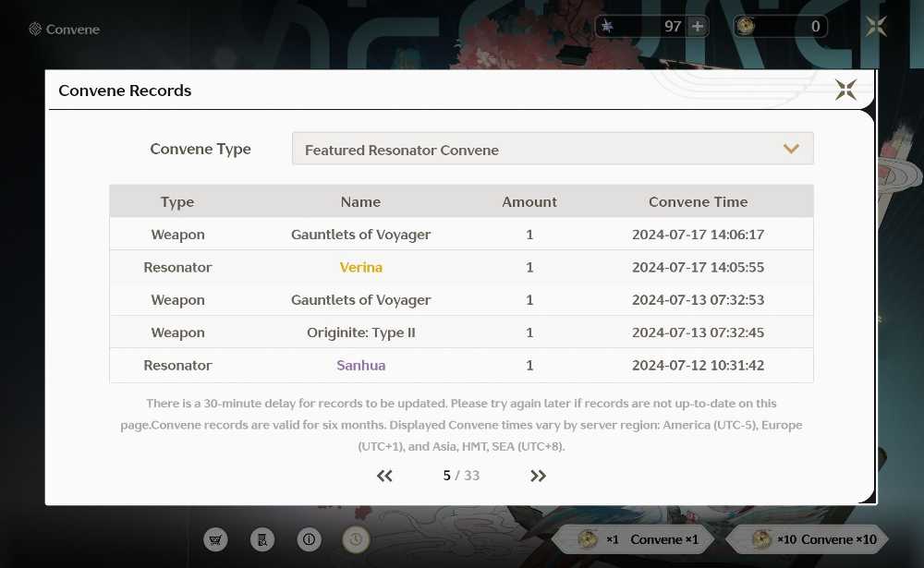Click the Amount column header
Image resolution: width=924 pixels, height=568 pixels.
[x=529, y=201]
